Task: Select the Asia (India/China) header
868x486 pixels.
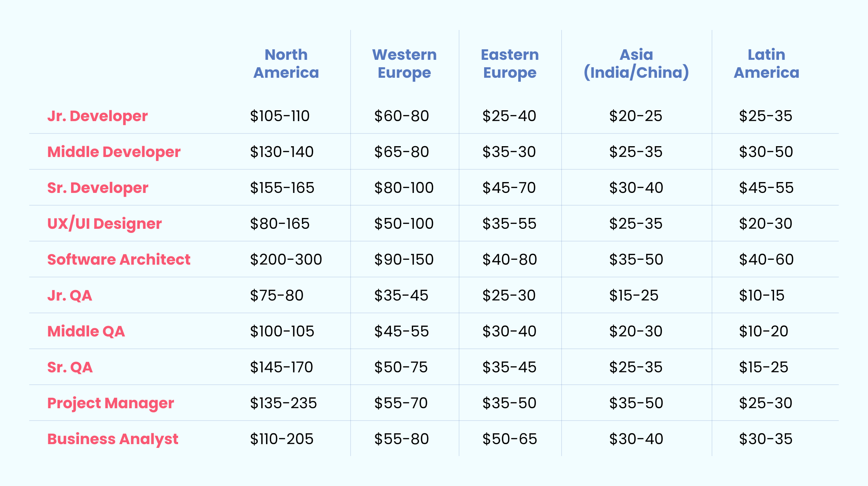Action: pos(636,64)
